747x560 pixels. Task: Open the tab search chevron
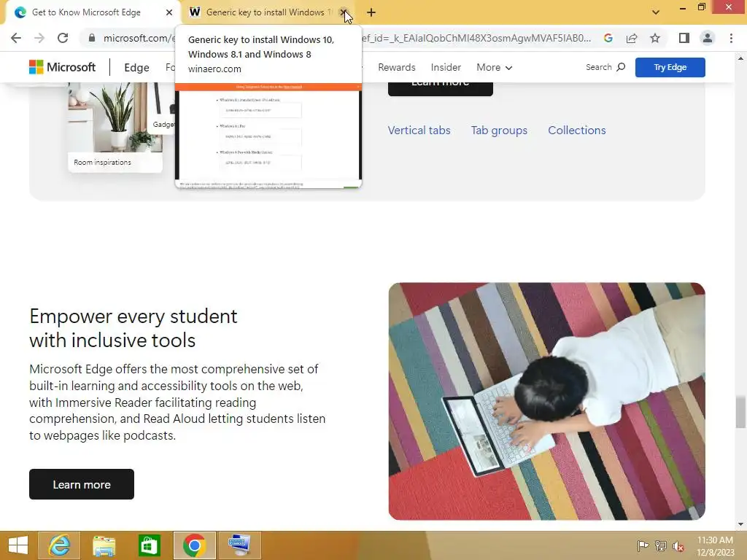coord(656,12)
